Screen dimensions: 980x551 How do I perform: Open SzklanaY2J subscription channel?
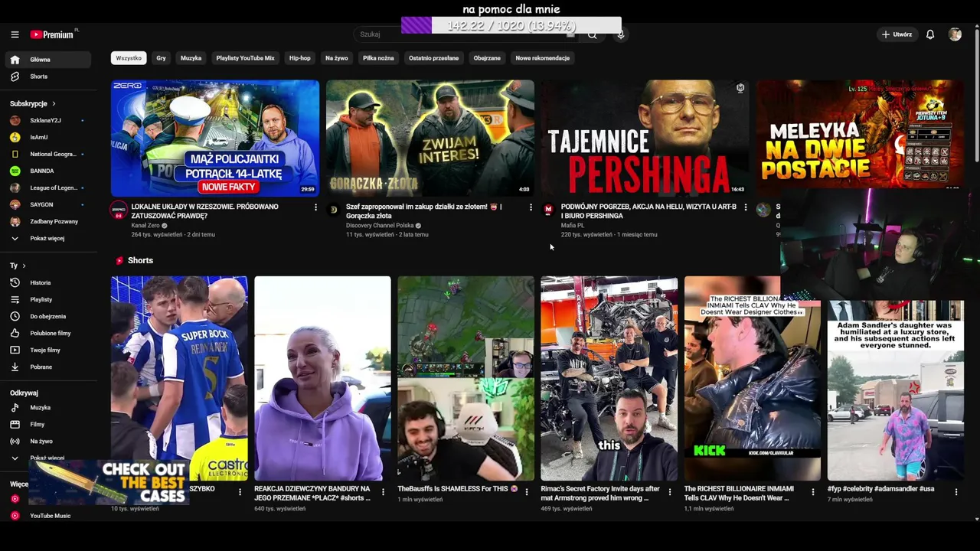pos(47,120)
